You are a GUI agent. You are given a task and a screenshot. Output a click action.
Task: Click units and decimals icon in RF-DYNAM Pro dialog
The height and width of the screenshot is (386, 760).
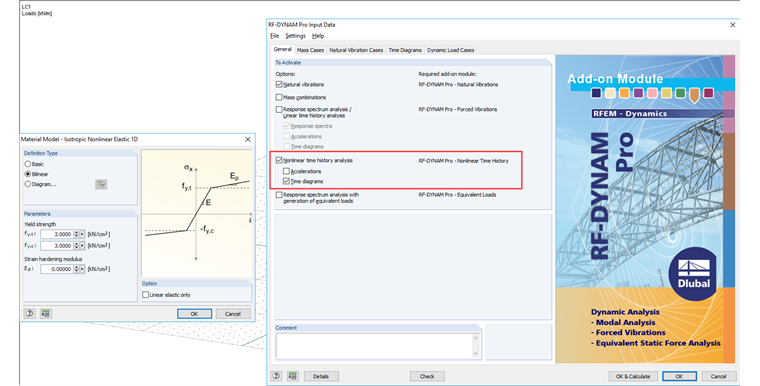pos(292,376)
